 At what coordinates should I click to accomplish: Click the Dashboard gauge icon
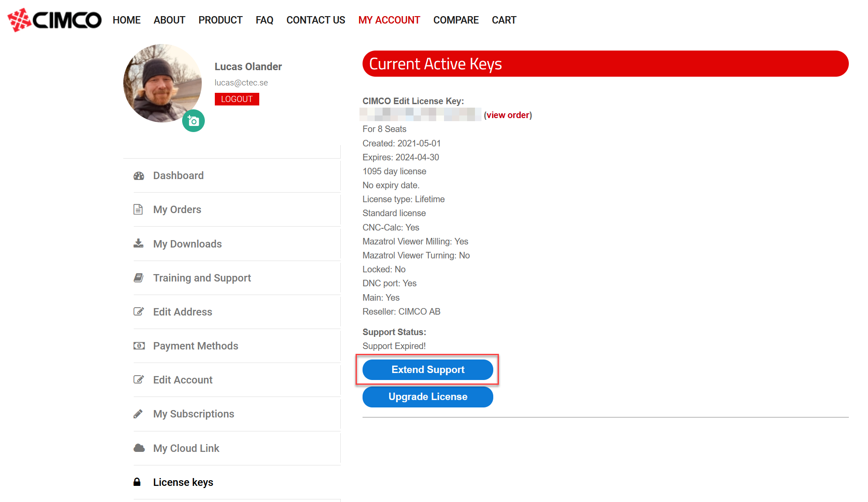(139, 176)
